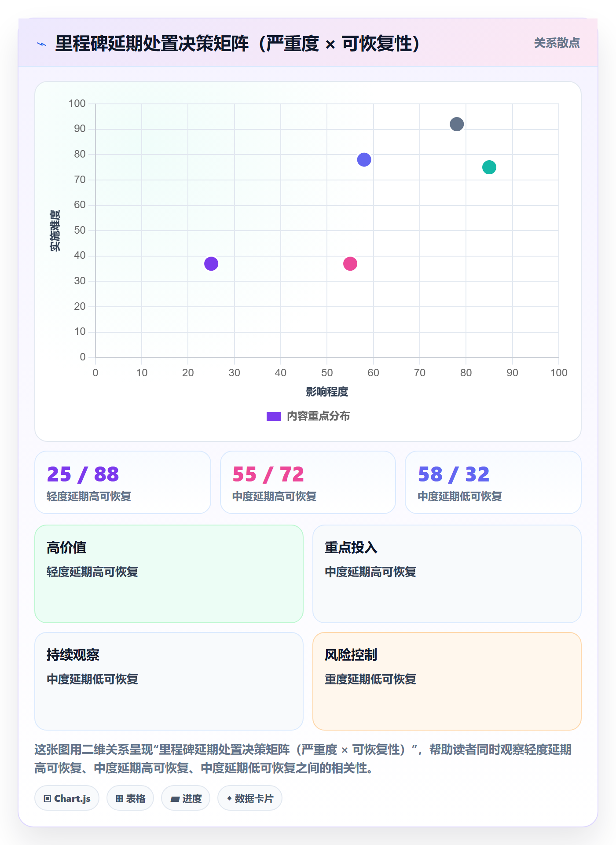Open the 58 / 32 中度延期低可恢复 stat card
Viewport: 616px width, 845px height.
493,482
